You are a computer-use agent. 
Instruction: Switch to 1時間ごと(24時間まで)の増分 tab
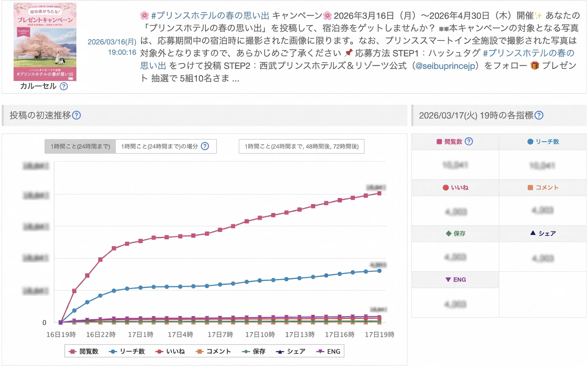click(166, 146)
